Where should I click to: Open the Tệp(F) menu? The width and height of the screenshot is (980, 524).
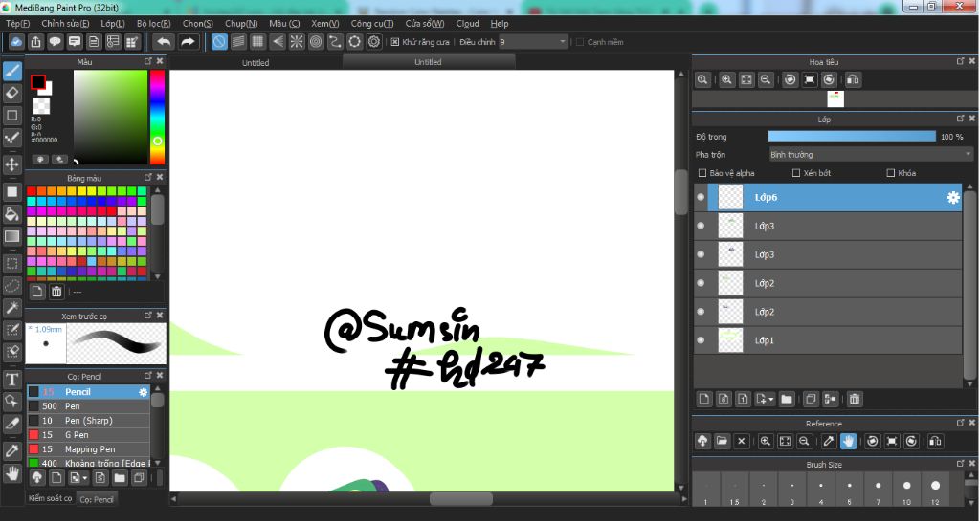(17, 24)
